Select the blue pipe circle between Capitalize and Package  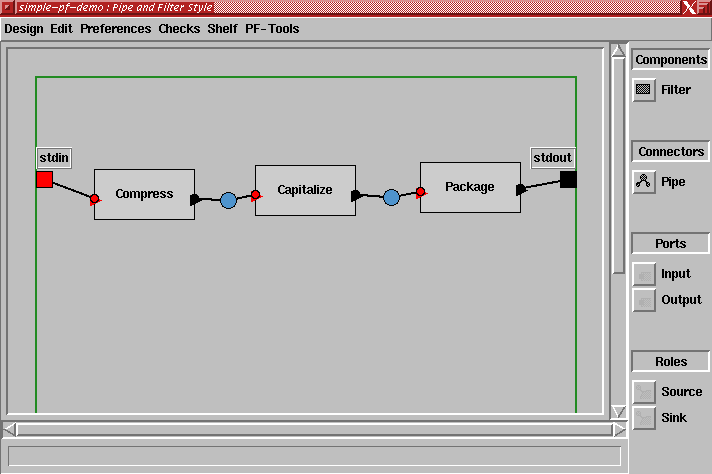pos(391,197)
